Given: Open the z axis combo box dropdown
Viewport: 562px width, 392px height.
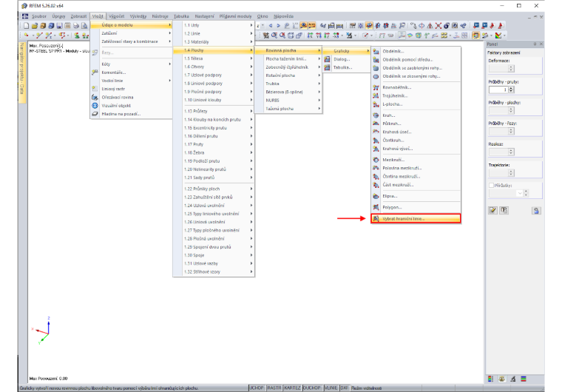Looking at the screenshot, I should 263,25.
